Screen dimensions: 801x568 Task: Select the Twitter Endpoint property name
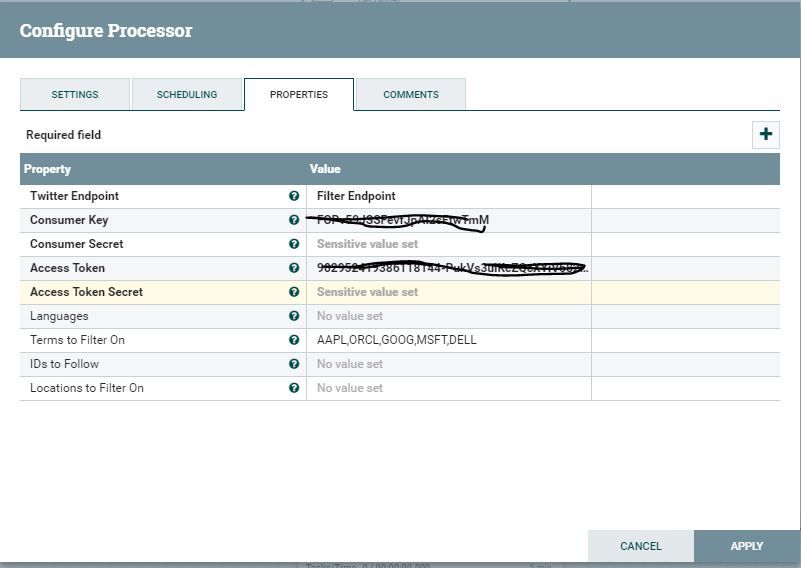74,196
